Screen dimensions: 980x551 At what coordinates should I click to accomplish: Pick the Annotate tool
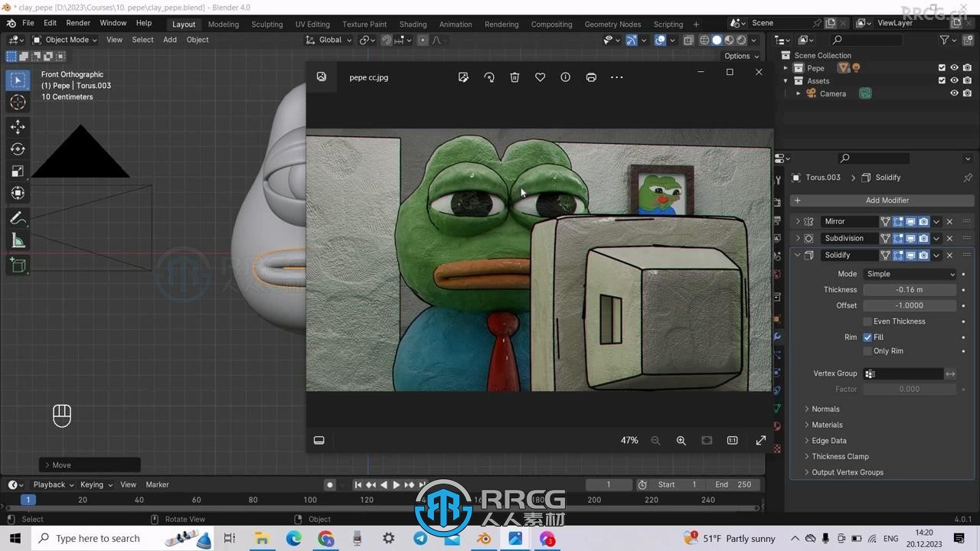pyautogui.click(x=18, y=219)
